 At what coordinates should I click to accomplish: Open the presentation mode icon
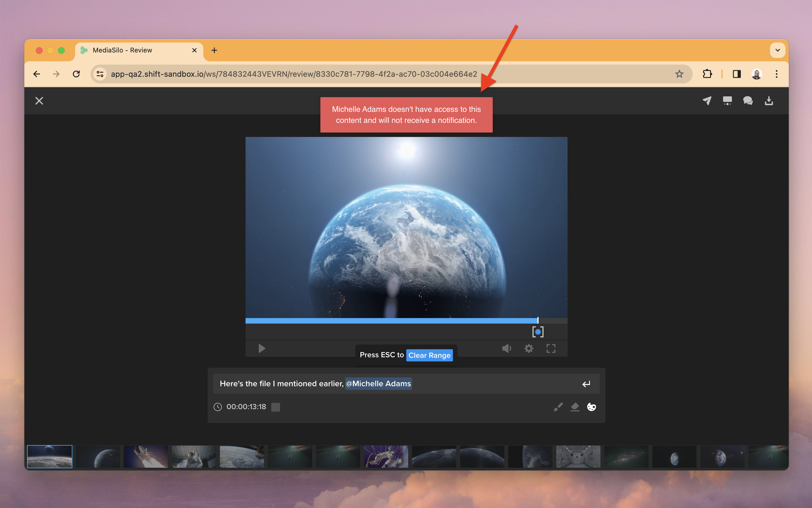(727, 101)
